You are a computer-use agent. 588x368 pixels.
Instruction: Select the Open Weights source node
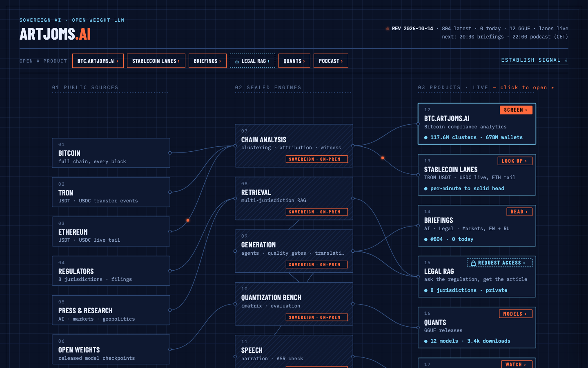[111, 349]
